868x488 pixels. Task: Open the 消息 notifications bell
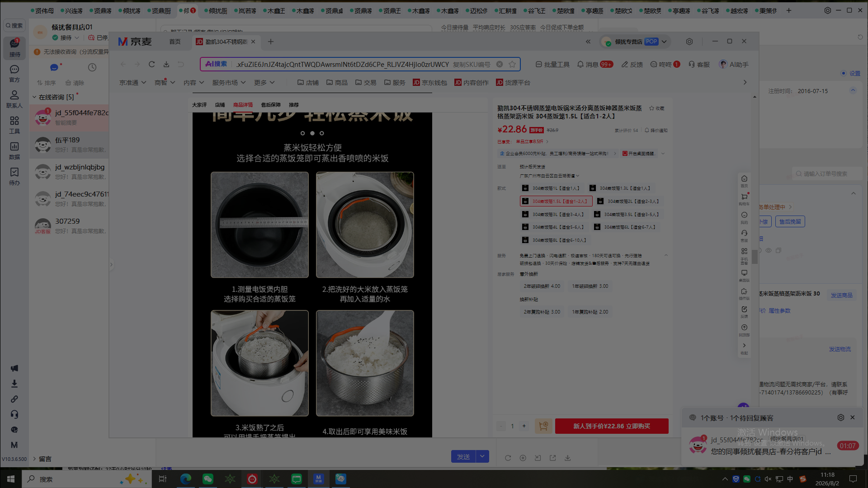595,64
